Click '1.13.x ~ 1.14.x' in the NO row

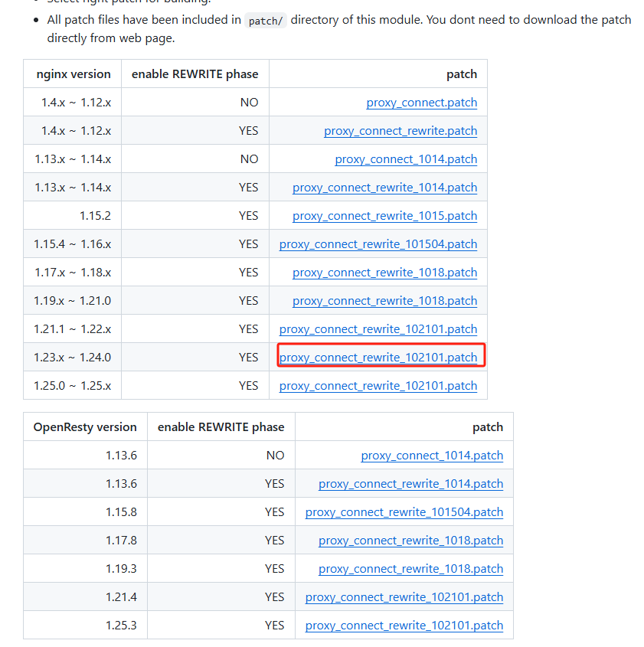point(73,159)
